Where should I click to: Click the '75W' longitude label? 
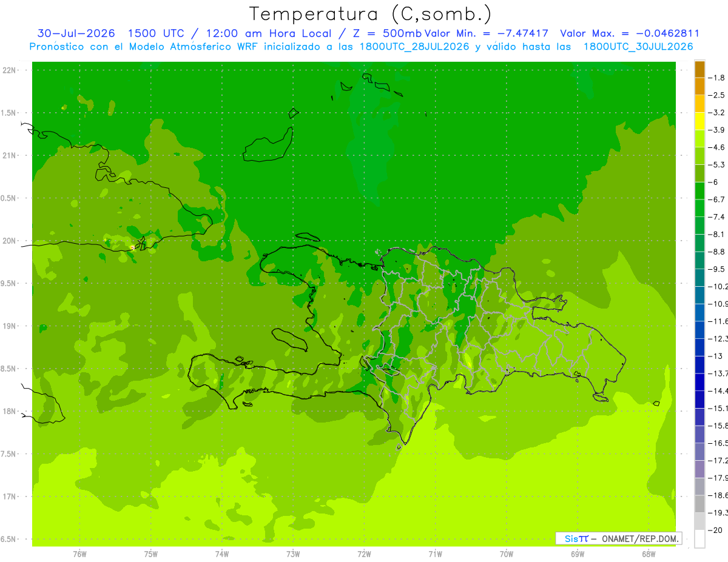coord(151,554)
